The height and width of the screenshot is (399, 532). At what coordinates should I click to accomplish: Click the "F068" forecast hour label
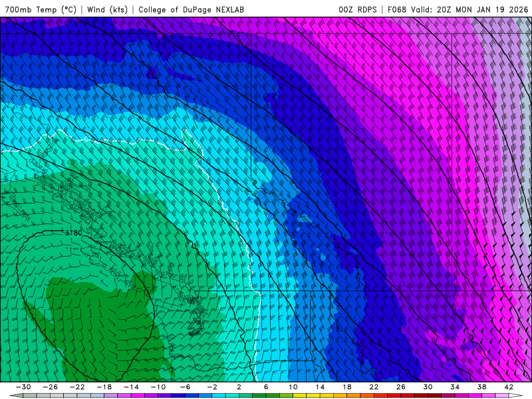click(x=397, y=9)
